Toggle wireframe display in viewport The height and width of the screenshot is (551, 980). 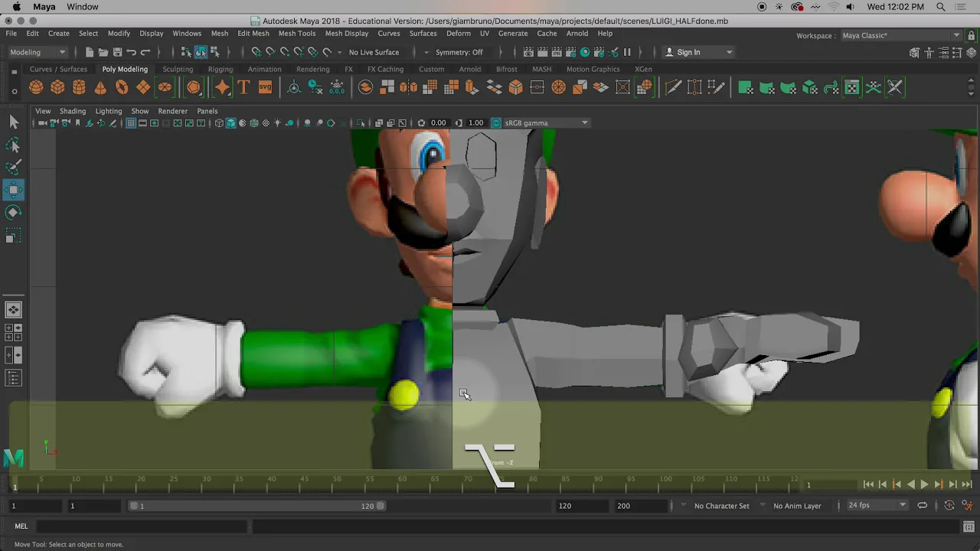click(x=219, y=123)
